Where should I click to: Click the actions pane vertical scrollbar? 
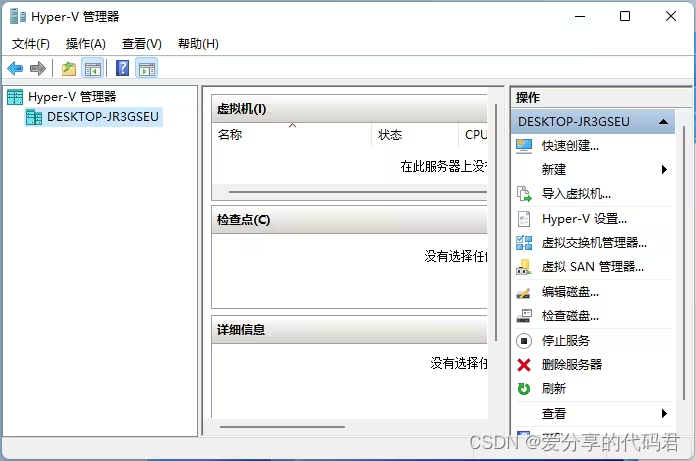pyautogui.click(x=684, y=262)
